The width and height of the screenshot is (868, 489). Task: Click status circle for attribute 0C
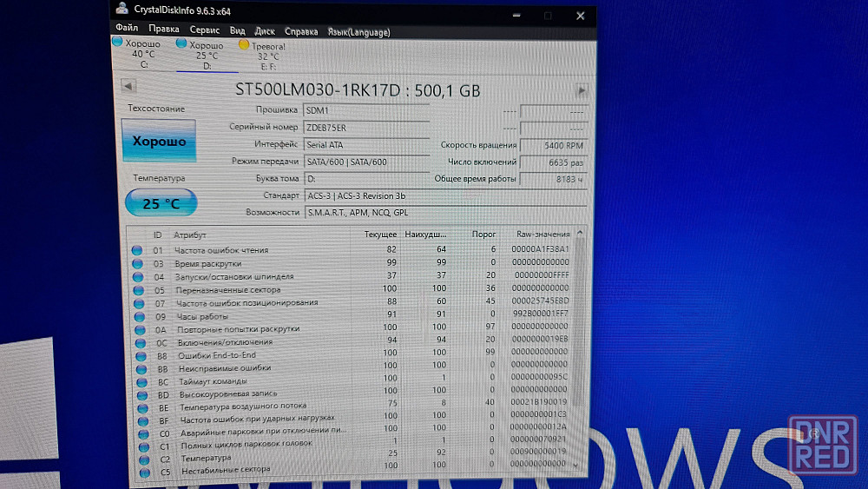tap(141, 343)
